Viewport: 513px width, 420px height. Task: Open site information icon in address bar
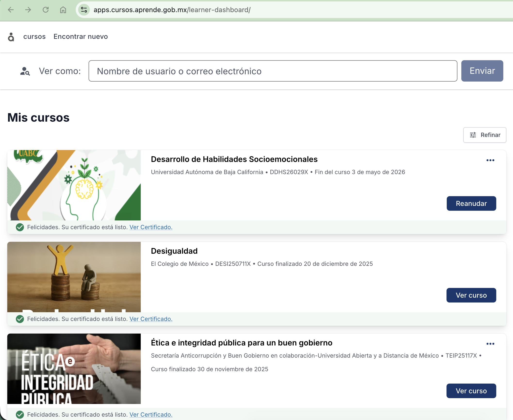pyautogui.click(x=84, y=10)
